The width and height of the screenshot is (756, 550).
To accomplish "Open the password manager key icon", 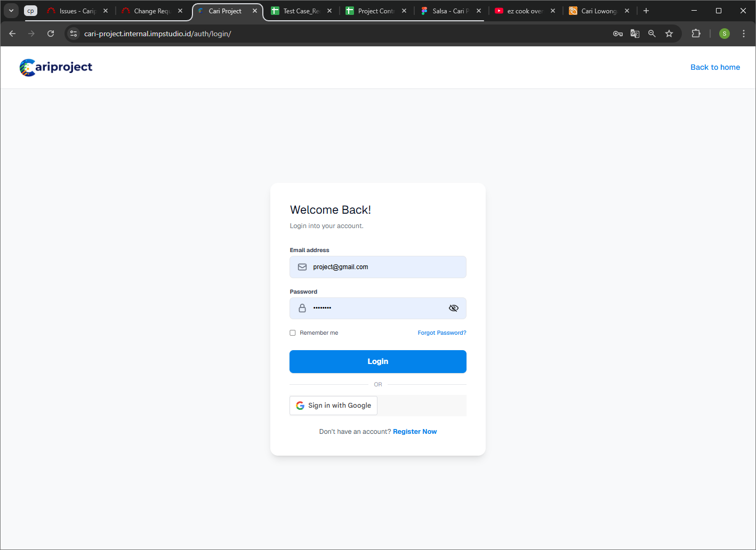I will 618,34.
